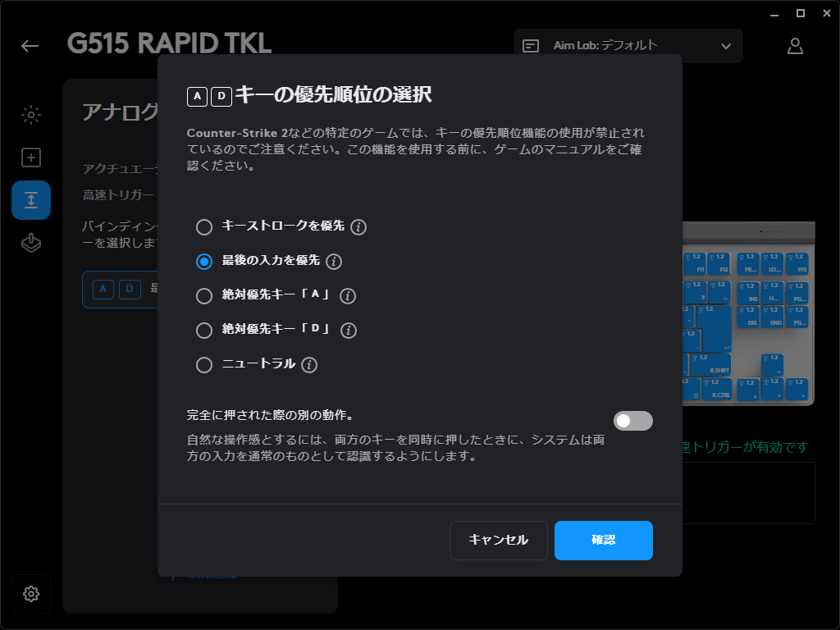This screenshot has width=840, height=630.
Task: Select the 絶対優先キー「D」 option
Action: [203, 331]
